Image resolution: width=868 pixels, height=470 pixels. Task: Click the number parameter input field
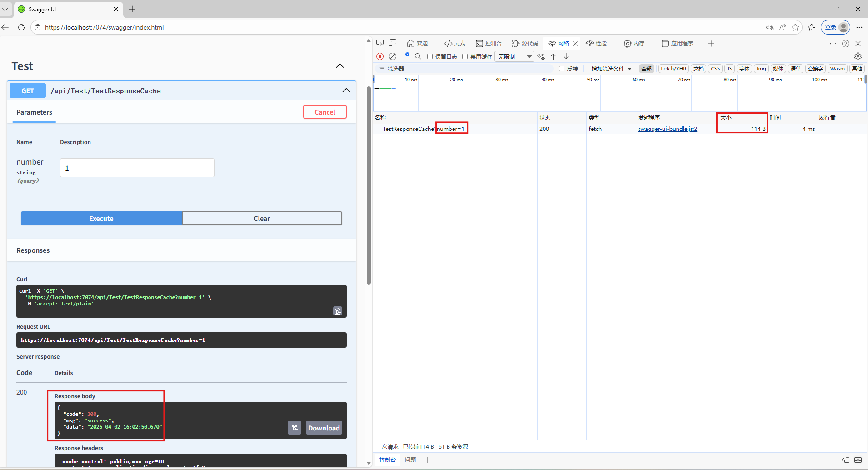click(x=137, y=168)
